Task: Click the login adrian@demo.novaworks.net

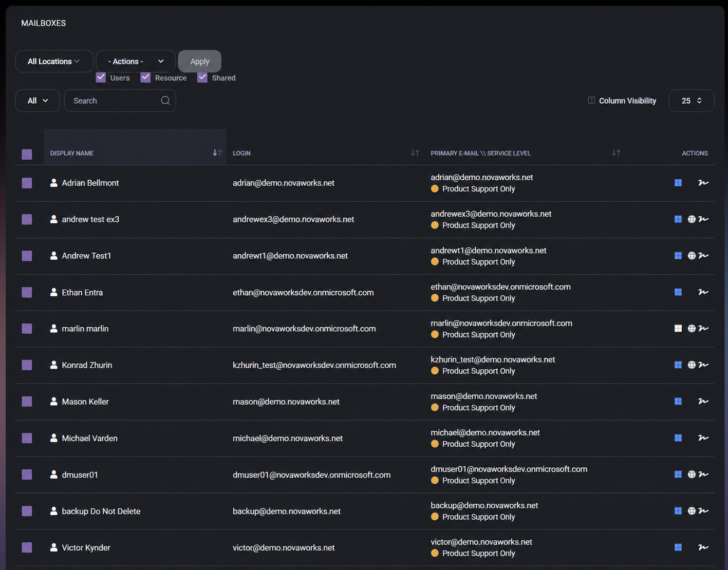Action: (x=284, y=183)
